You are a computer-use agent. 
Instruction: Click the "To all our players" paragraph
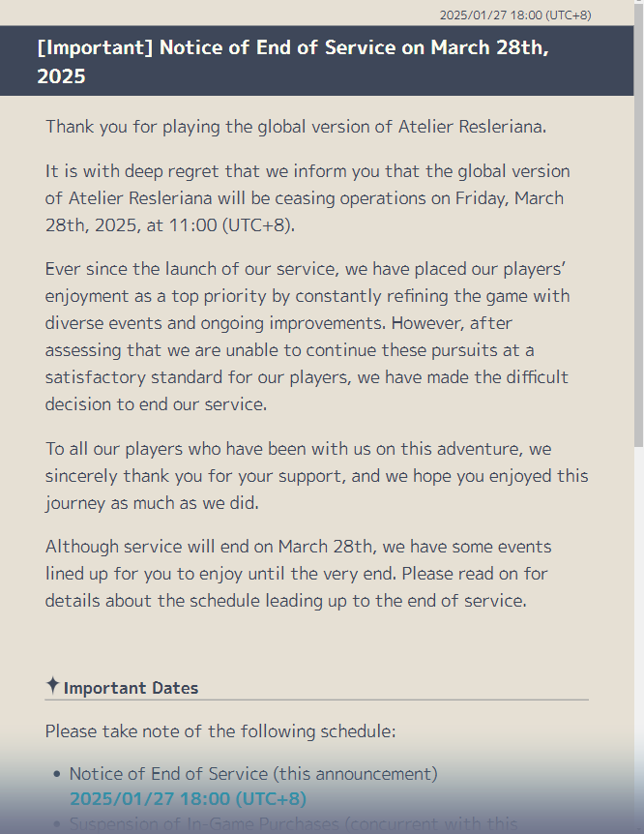pyautogui.click(x=316, y=476)
